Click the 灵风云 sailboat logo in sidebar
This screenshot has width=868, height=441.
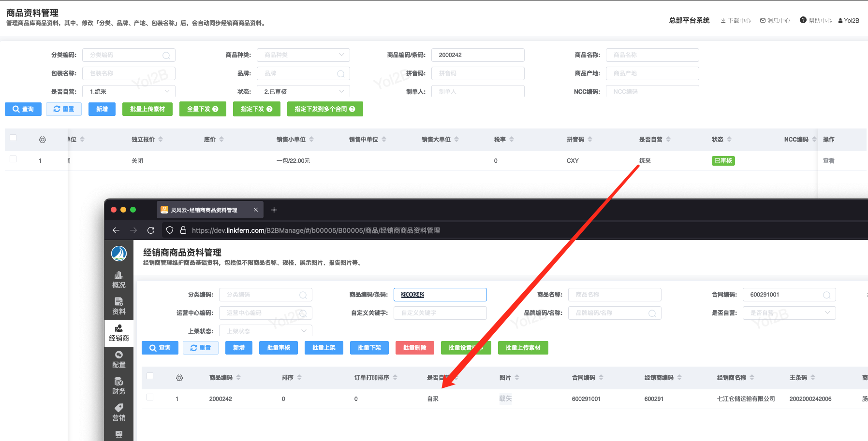(x=119, y=253)
